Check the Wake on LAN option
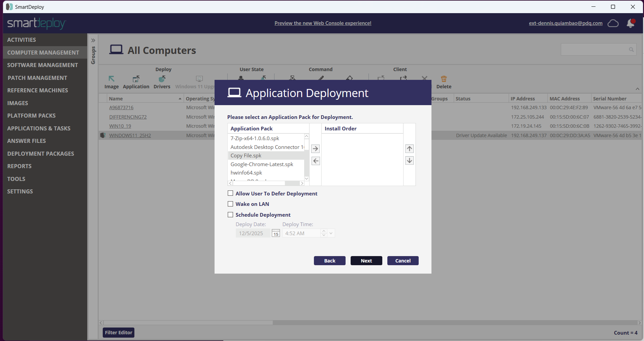Screen dimensions: 644x341 pos(230,204)
